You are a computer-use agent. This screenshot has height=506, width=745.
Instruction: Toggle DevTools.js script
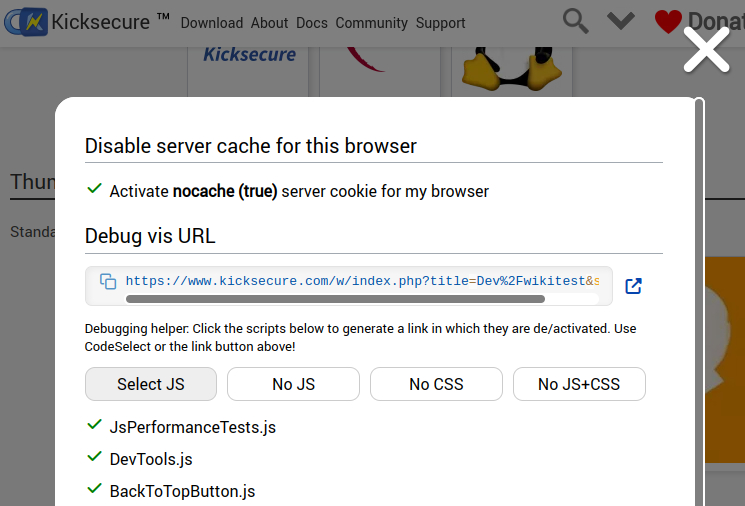coord(140,459)
